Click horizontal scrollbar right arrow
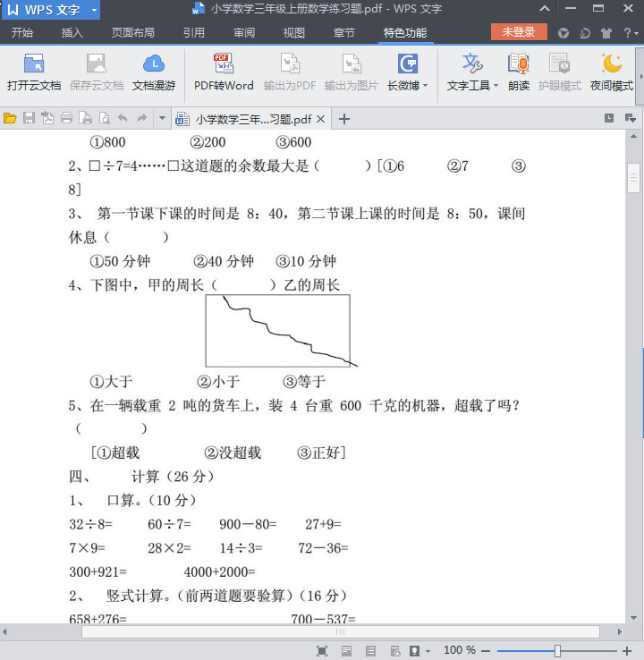The image size is (644, 660). point(619,631)
